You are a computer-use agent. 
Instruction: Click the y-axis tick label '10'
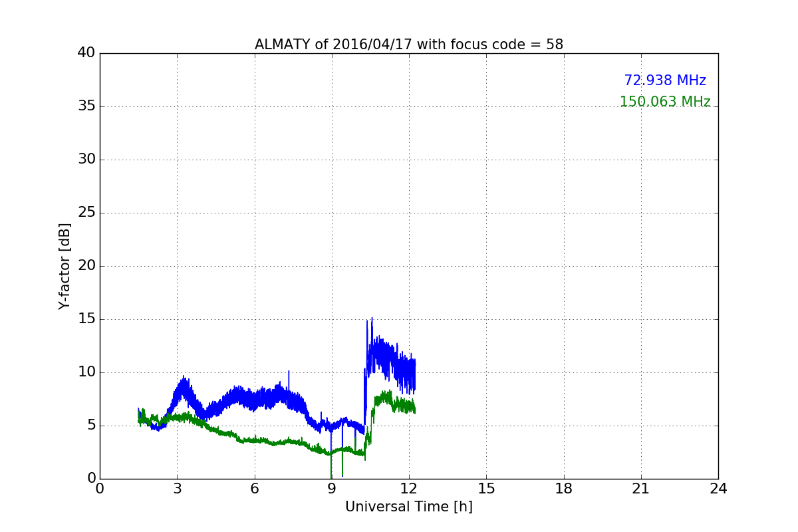pos(86,372)
